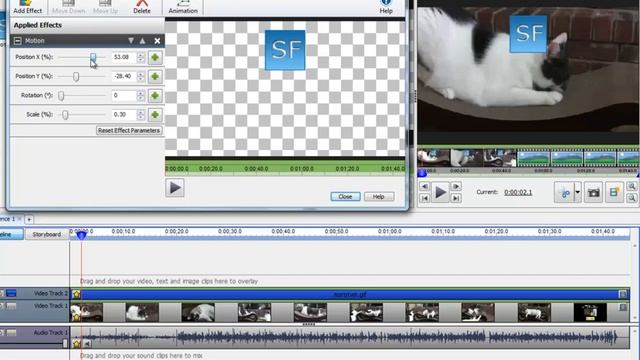Click the Position Y value field

[124, 76]
